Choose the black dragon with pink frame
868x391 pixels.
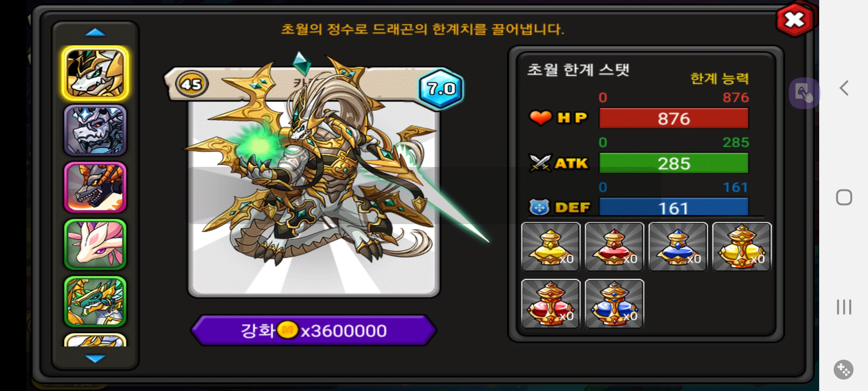tap(95, 187)
